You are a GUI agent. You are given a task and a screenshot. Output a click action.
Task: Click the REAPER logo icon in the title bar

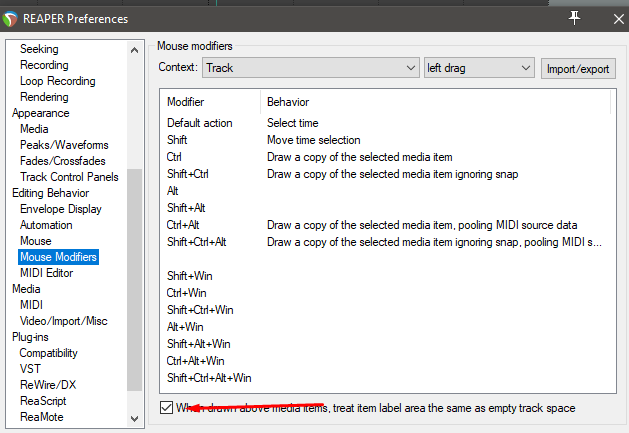(x=10, y=19)
